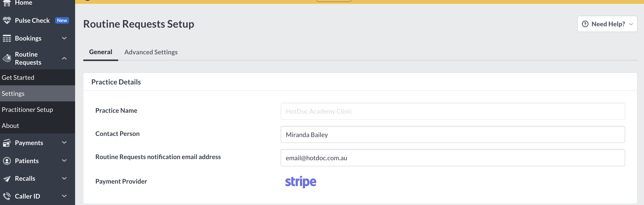The height and width of the screenshot is (205, 644).
Task: Open the About page
Action: (x=10, y=125)
